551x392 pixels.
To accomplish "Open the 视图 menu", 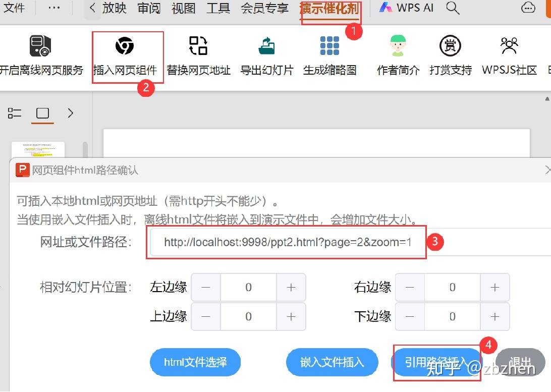I will pyautogui.click(x=183, y=8).
